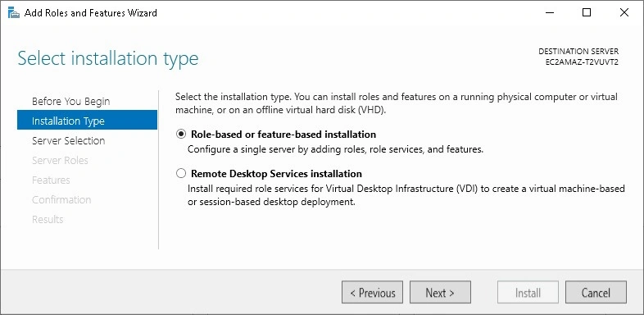Click the greyed Confirmation step
Screen dimensions: 644x315
[x=61, y=200]
